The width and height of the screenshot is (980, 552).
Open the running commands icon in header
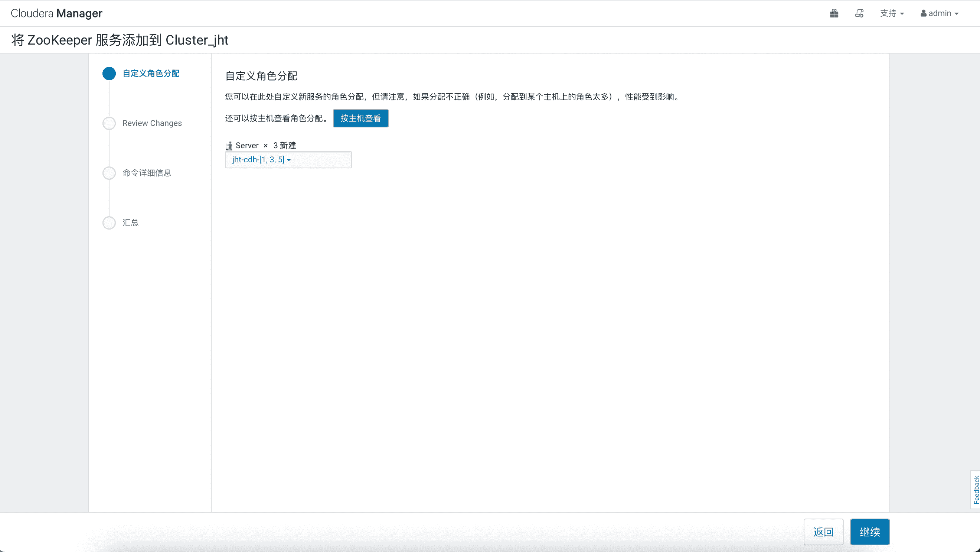click(x=859, y=13)
